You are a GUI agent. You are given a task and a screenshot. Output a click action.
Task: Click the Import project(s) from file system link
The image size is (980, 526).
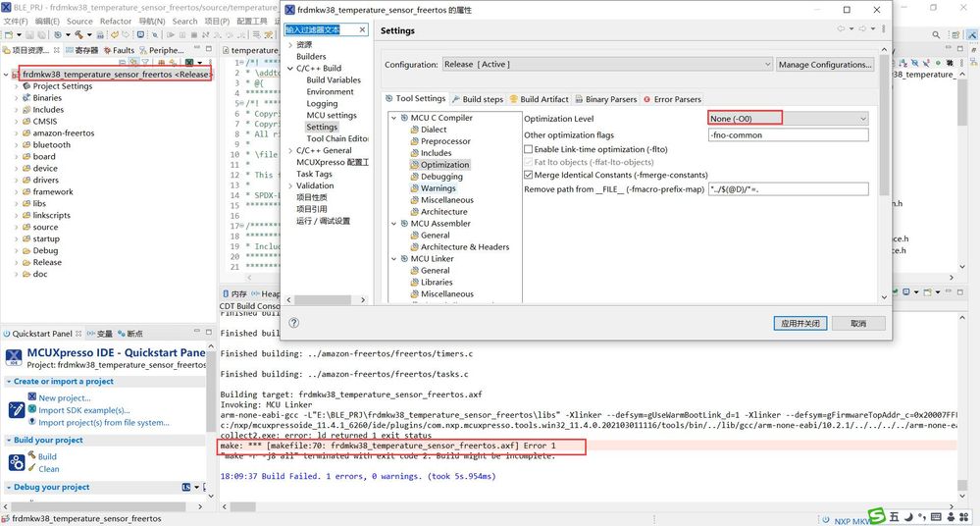coord(104,423)
